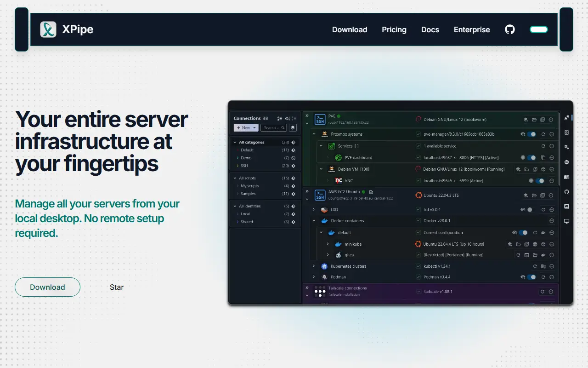Click the New connection button

click(246, 128)
